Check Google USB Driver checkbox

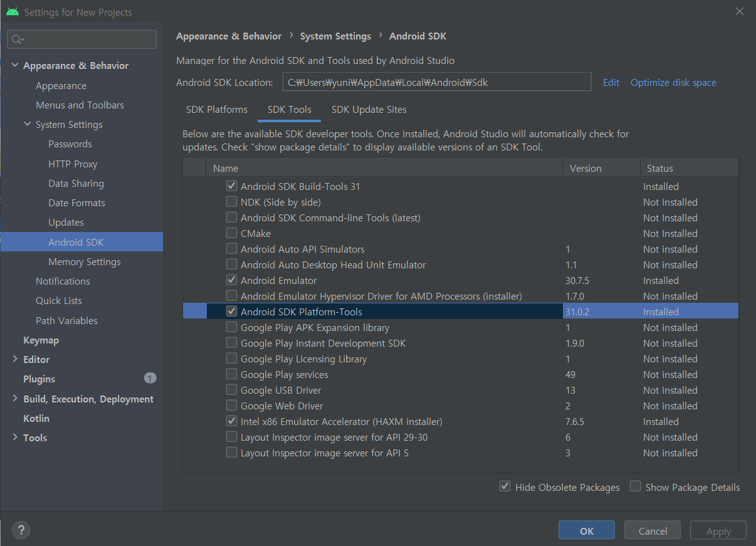[x=231, y=390]
